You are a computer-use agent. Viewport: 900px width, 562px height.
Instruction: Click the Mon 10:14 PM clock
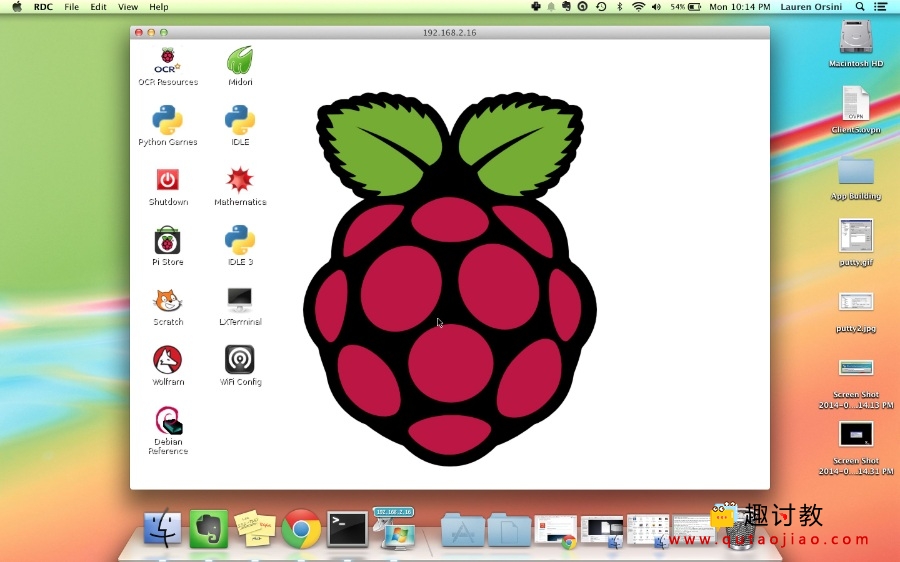click(740, 7)
